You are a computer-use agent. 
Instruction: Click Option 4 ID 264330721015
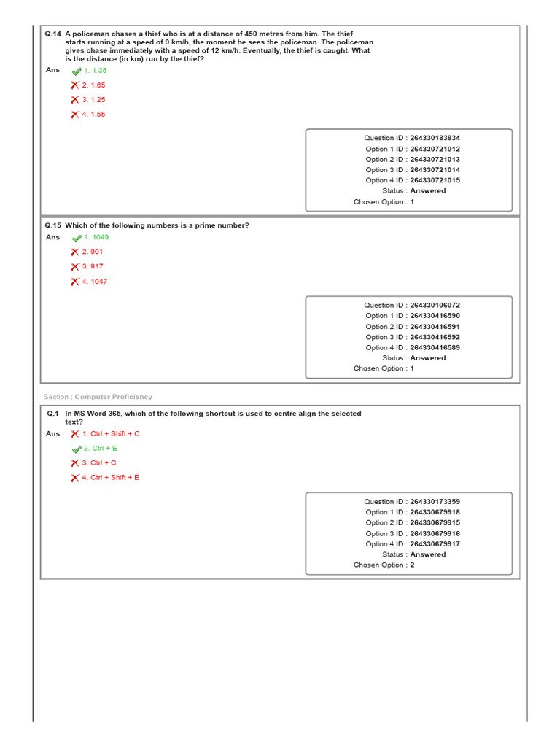click(413, 181)
